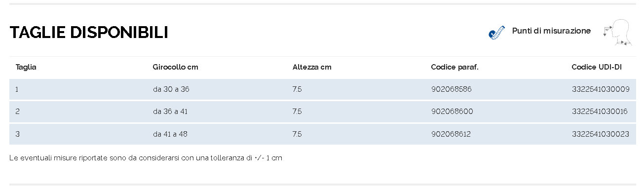The height and width of the screenshot is (187, 644).
Task: Click the TAGLIE DISPONIBILI heading
Action: (x=89, y=33)
